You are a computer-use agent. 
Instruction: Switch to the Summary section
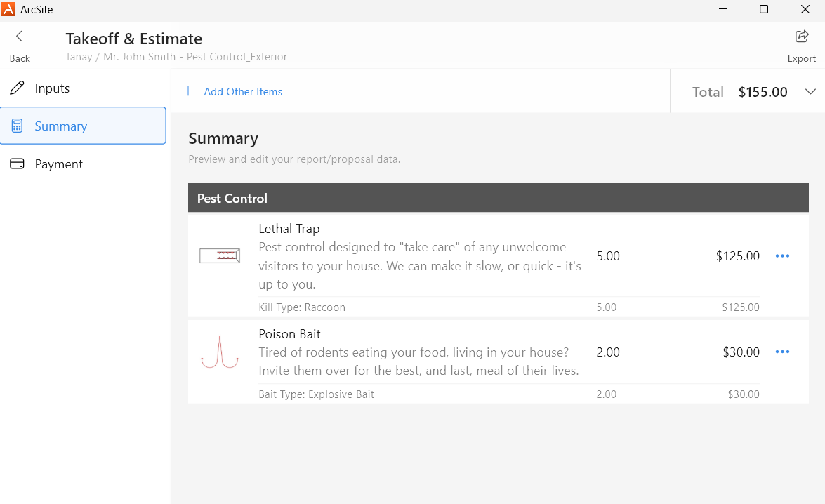[83, 126]
